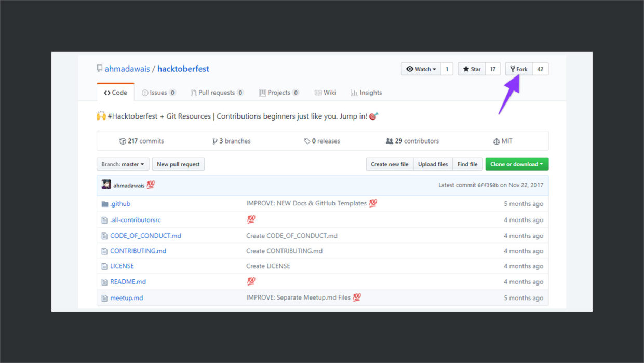644x363 pixels.
Task: Open the README.md file
Action: click(128, 281)
